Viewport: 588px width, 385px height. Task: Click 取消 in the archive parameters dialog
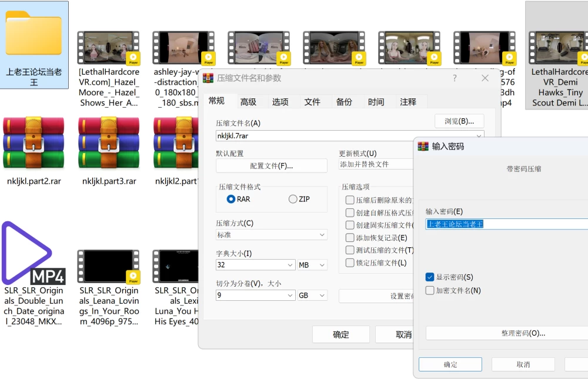coord(395,334)
